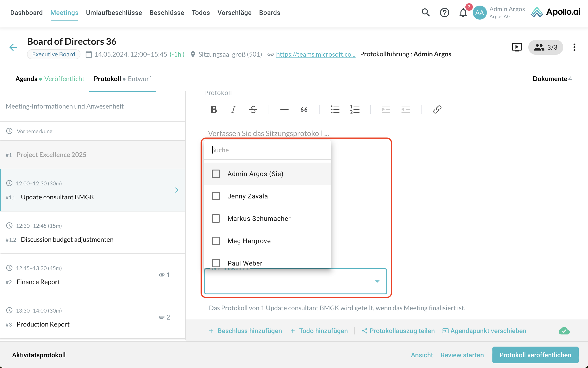Apply italic formatting
Screen dimensions: 588x368
[x=233, y=109]
